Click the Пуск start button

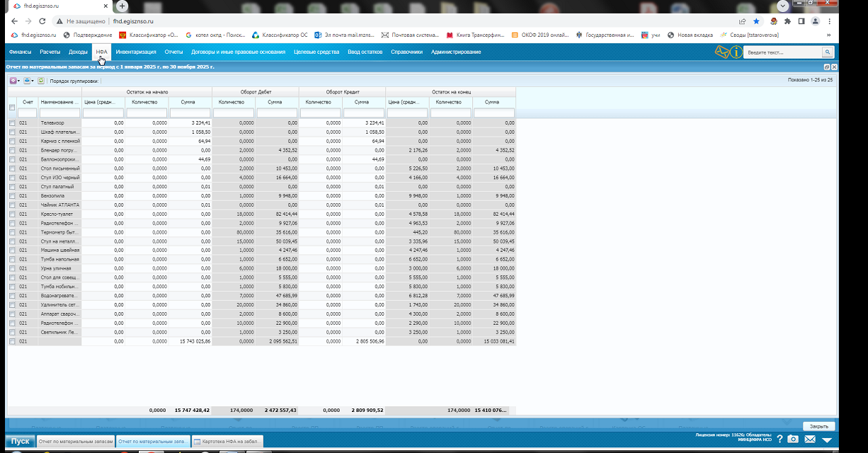coord(20,441)
